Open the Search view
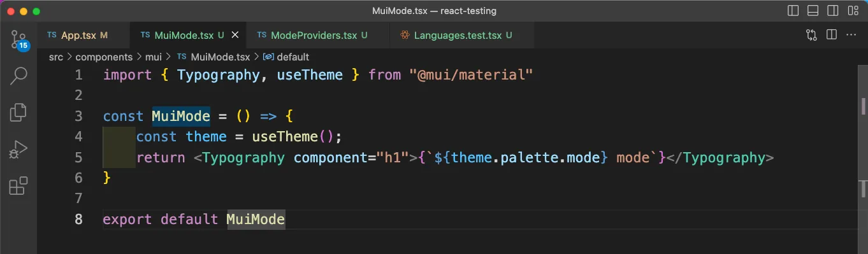The height and width of the screenshot is (254, 868). point(18,76)
